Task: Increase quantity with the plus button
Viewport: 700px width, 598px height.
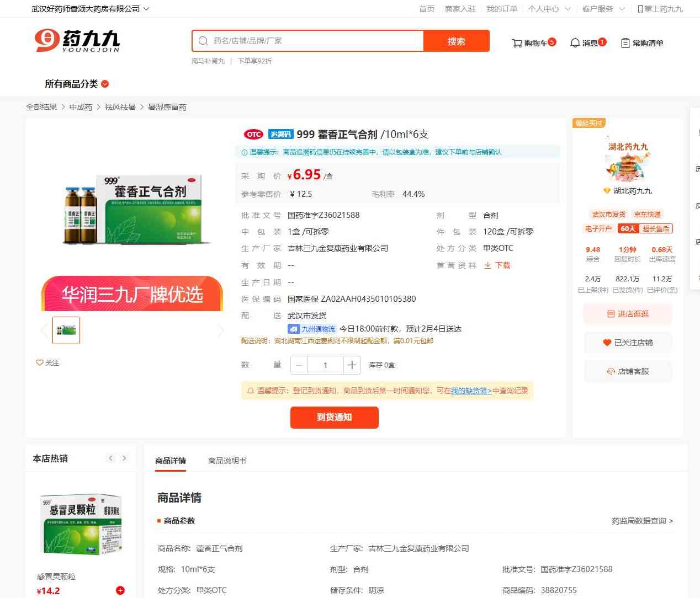Action: click(352, 365)
